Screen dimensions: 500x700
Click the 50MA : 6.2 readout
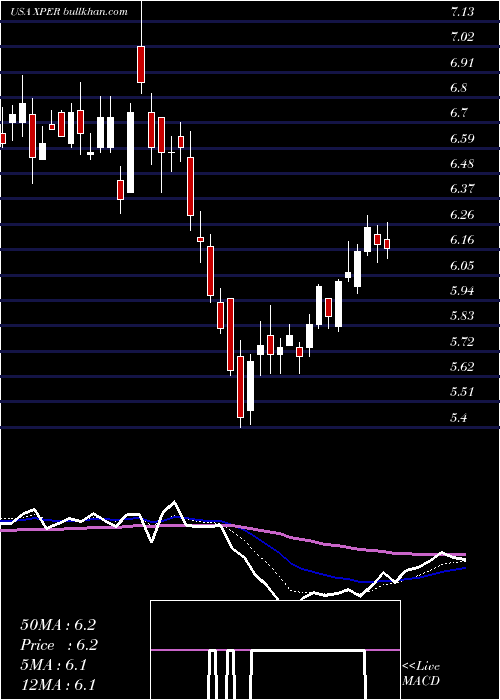tap(58, 625)
